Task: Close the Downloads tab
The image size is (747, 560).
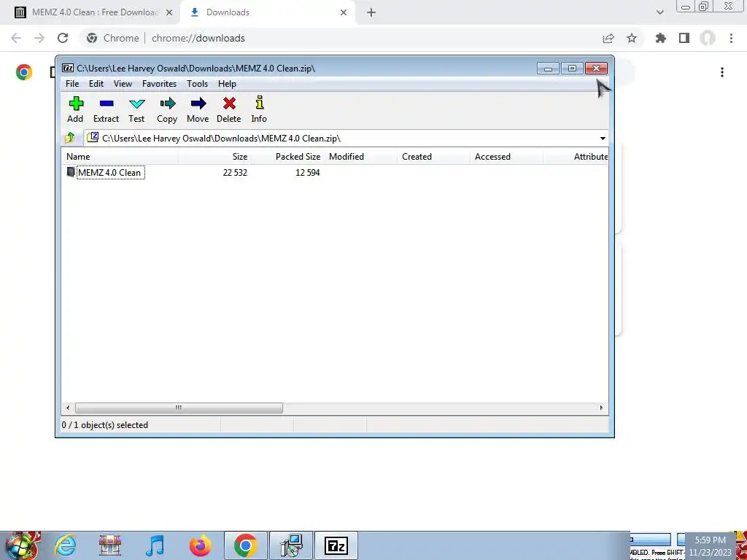Action: click(x=344, y=13)
